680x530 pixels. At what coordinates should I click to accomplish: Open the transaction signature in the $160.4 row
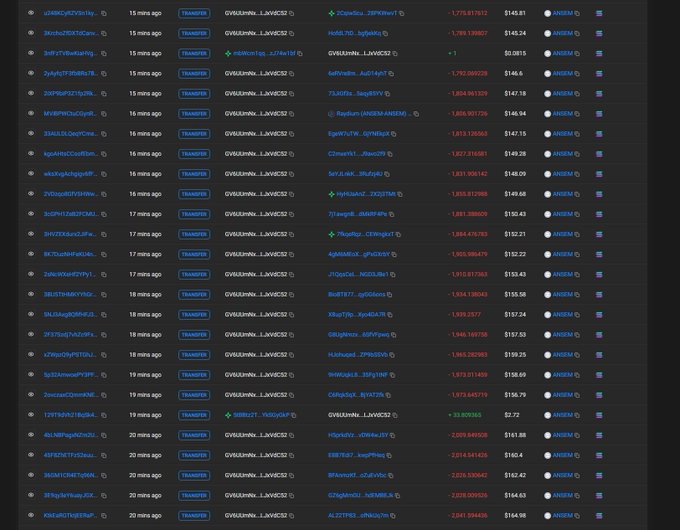point(70,455)
